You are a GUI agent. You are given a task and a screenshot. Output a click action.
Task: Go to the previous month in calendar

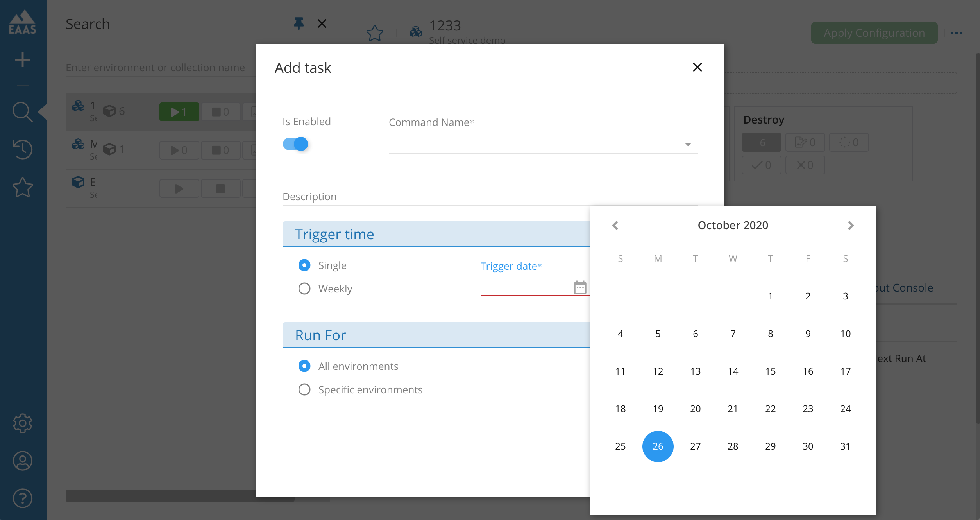pos(615,225)
